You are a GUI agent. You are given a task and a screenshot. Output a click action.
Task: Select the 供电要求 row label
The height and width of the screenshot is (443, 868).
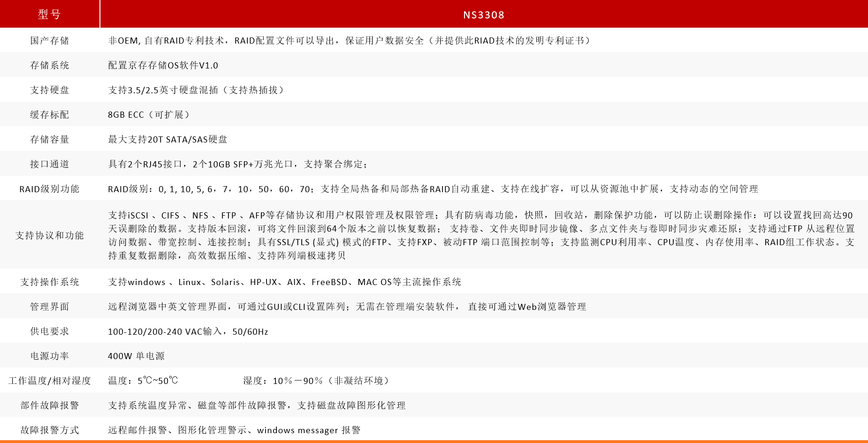click(x=50, y=331)
